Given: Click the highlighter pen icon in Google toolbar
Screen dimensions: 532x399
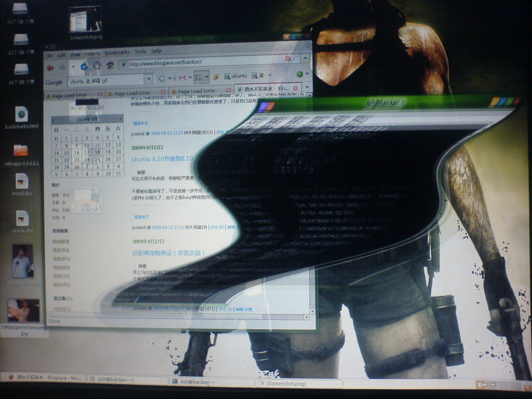Looking at the screenshot, I should (216, 77).
